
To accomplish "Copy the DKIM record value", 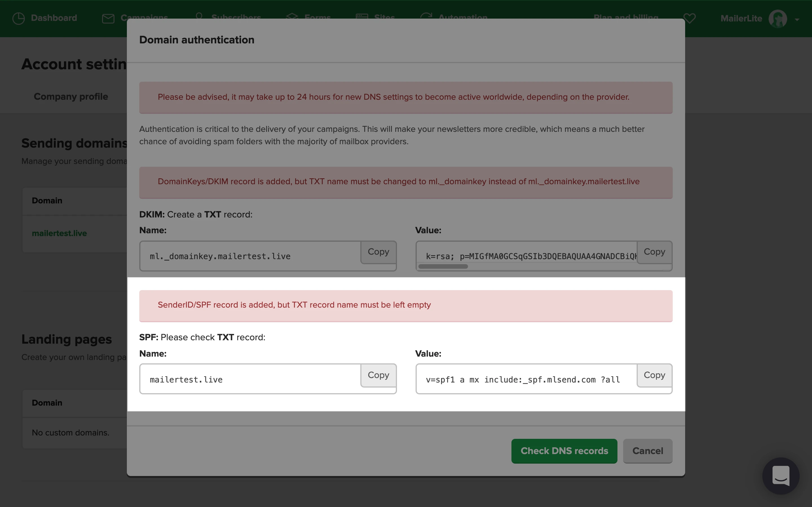I will point(654,252).
